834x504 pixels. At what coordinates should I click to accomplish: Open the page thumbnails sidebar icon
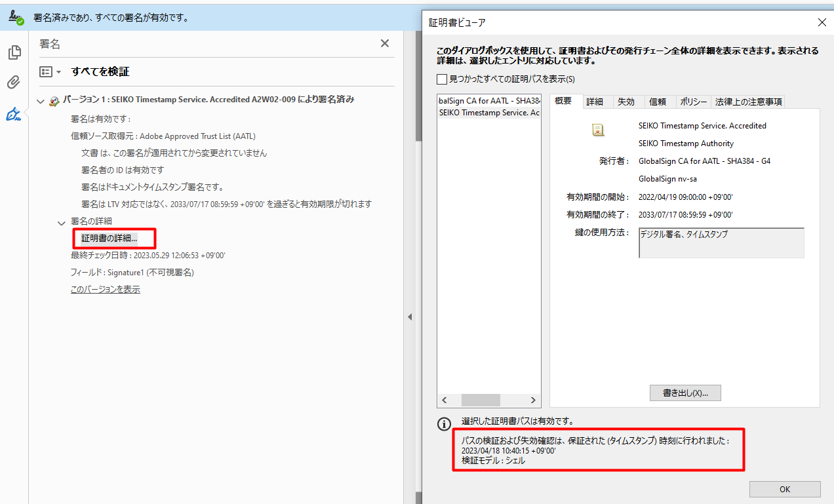click(14, 52)
